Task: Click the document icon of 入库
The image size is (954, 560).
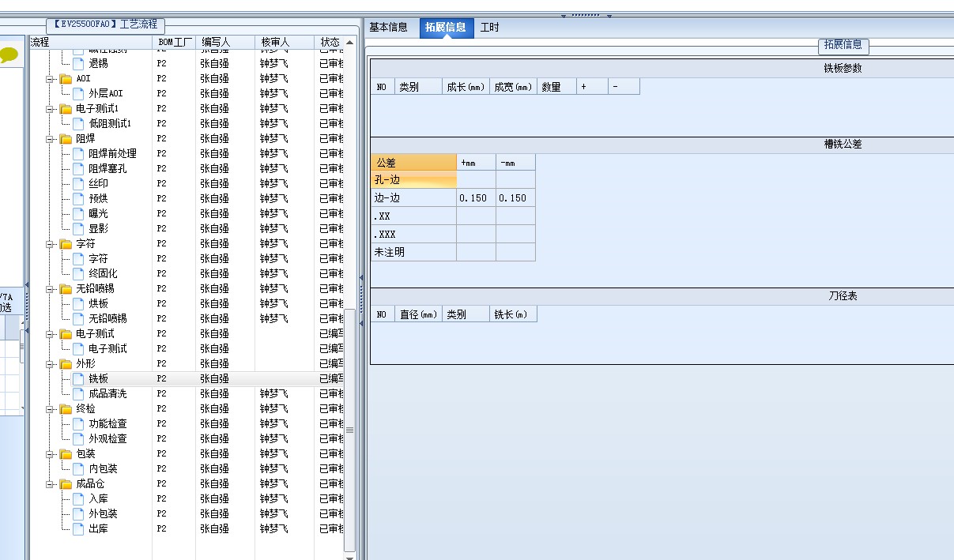Action: [78, 498]
